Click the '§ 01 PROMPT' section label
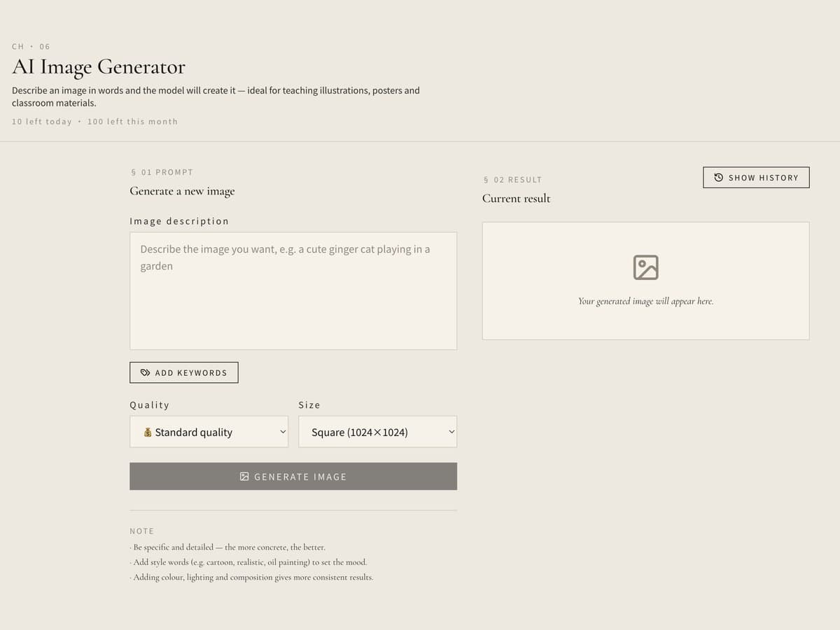This screenshot has width=840, height=630. click(x=162, y=172)
